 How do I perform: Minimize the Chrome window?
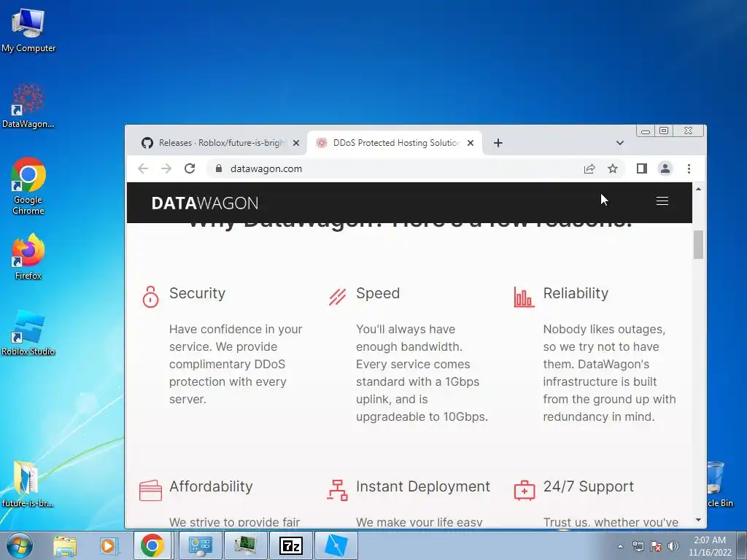646,131
